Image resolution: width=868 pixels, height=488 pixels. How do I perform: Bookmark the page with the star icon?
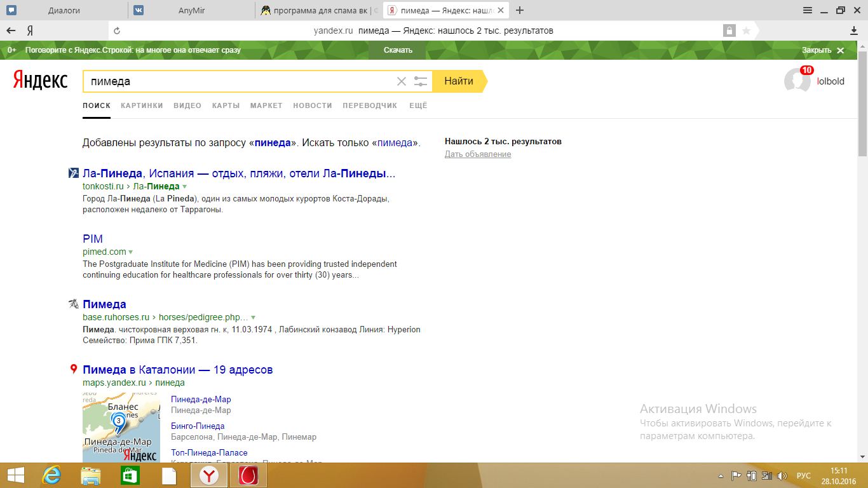[747, 30]
